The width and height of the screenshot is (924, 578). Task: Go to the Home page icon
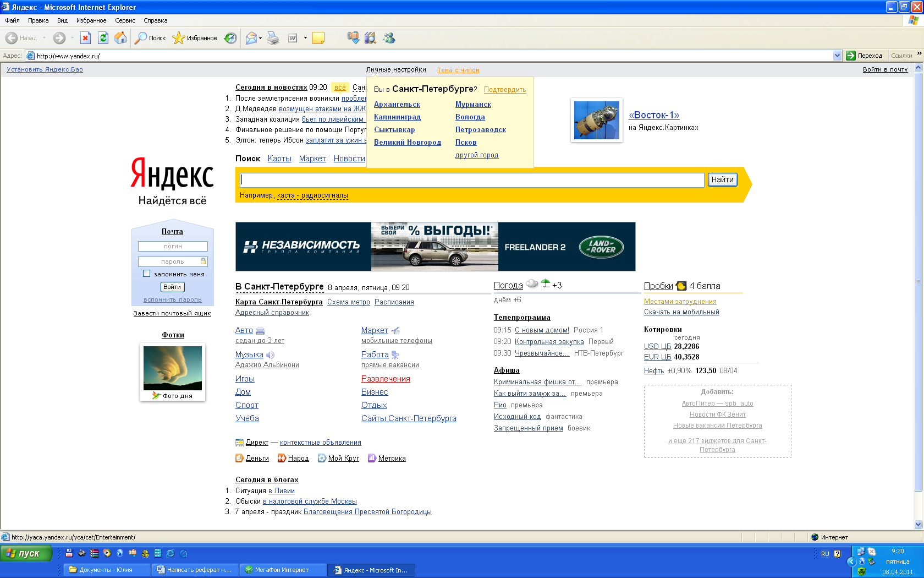120,38
